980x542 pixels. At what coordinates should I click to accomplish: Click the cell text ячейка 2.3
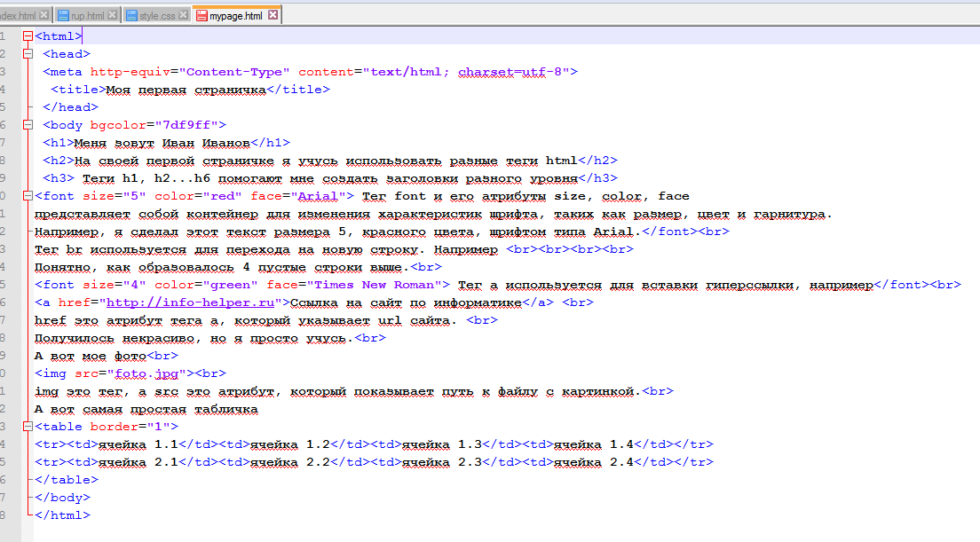[442, 462]
